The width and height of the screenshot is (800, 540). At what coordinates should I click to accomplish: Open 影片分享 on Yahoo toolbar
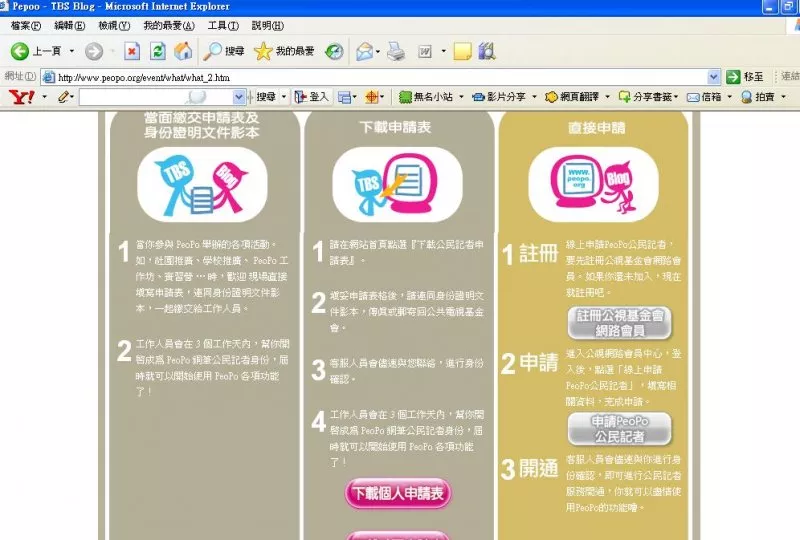point(499,96)
